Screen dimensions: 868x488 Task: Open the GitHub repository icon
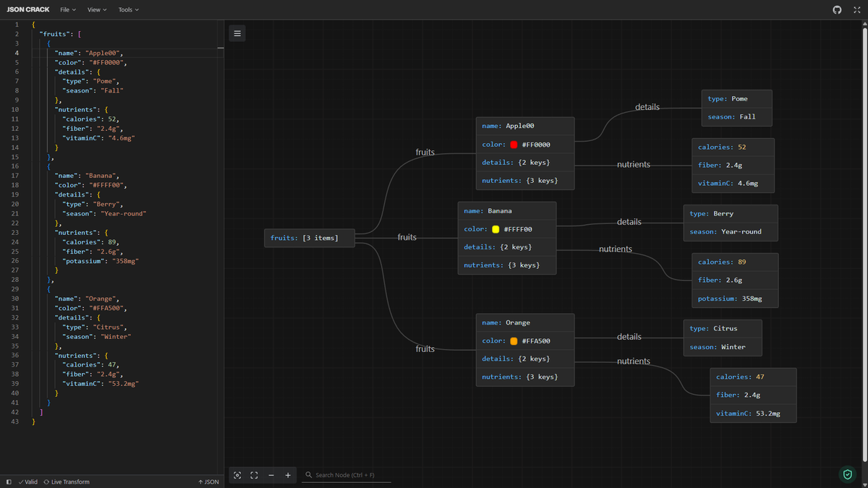click(837, 9)
